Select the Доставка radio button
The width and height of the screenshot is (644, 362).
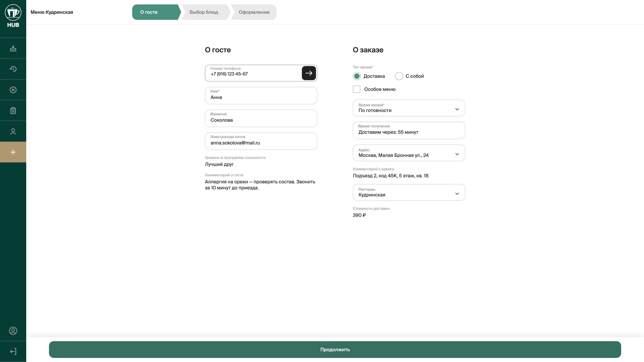(x=357, y=76)
